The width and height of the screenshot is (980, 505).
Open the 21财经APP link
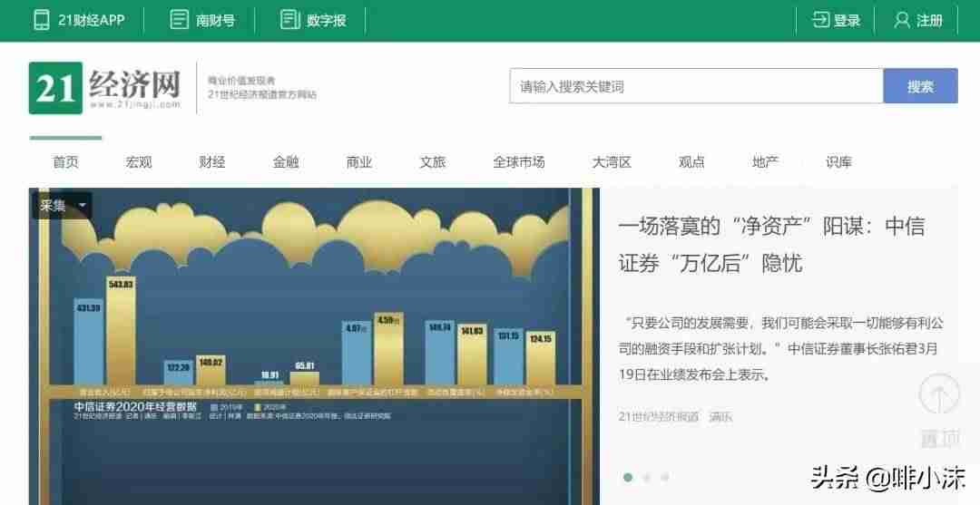tap(92, 20)
